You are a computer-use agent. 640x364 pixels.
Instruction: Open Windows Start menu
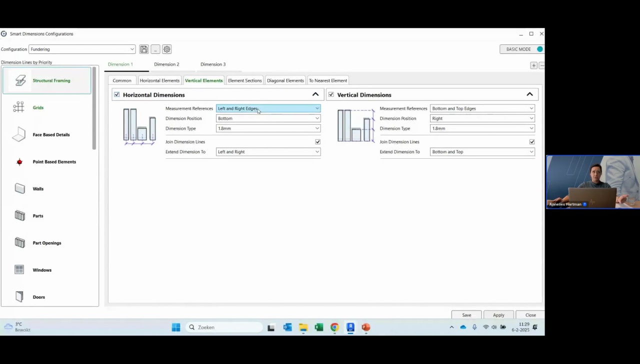(176, 328)
